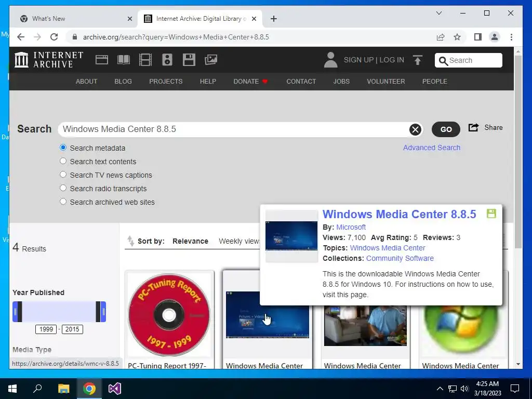This screenshot has height=399, width=532.
Task: Open the tab search dropdown chevron
Action: (438, 13)
